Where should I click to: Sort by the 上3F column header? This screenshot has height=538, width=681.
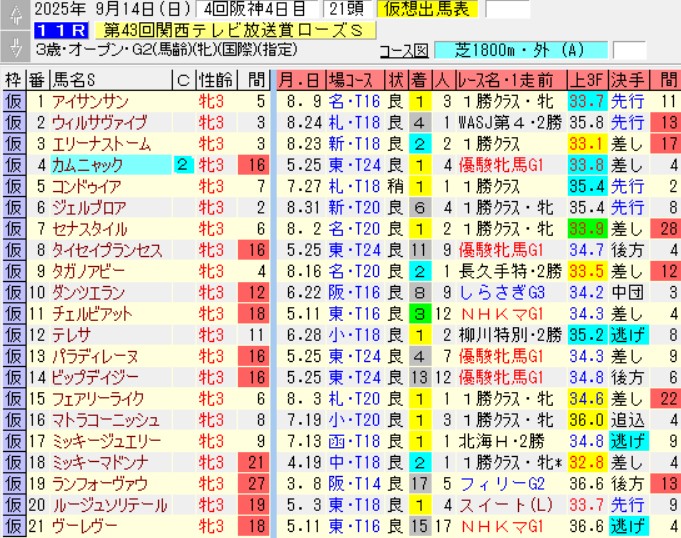click(x=584, y=80)
